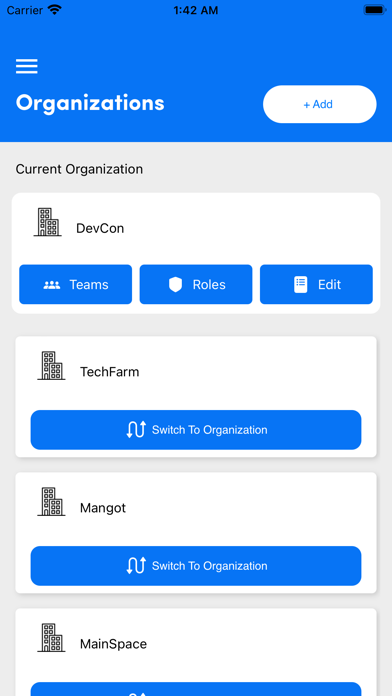
Task: Click the TechFarm building icon
Action: click(x=51, y=366)
